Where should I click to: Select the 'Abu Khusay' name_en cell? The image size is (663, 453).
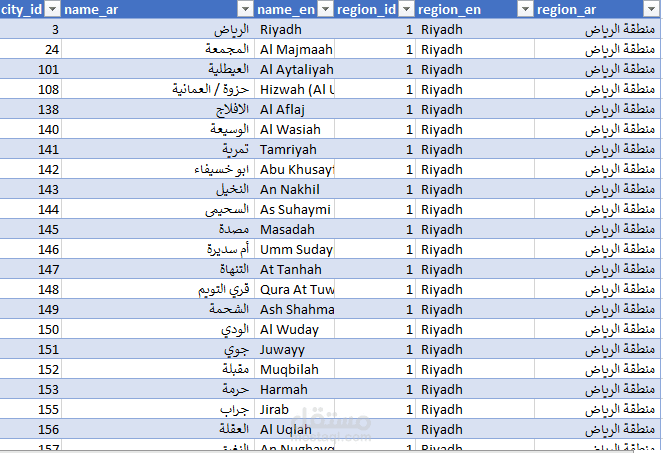294,169
